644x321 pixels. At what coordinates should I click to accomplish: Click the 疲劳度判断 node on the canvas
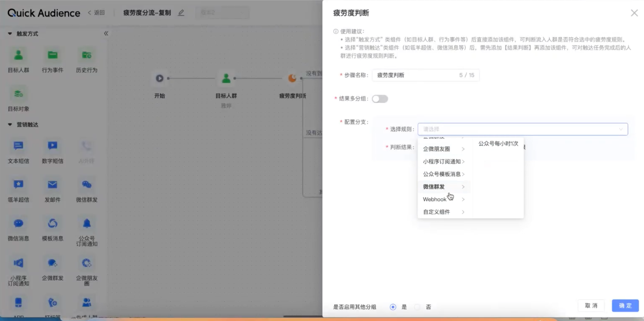tap(292, 78)
